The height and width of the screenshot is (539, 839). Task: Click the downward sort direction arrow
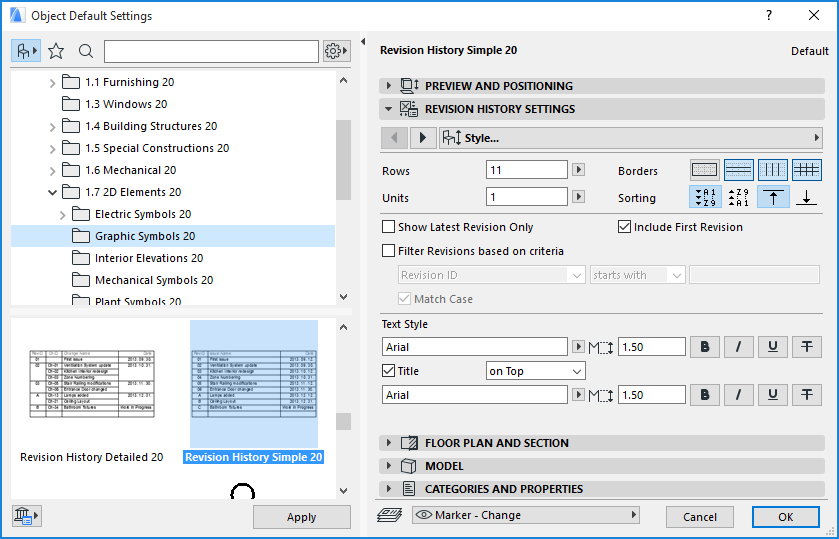(806, 198)
